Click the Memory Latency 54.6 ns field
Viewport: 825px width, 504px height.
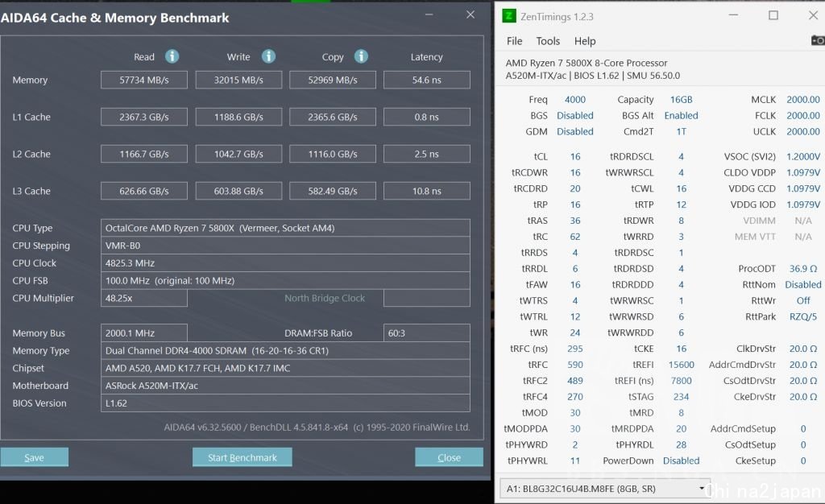click(x=426, y=81)
